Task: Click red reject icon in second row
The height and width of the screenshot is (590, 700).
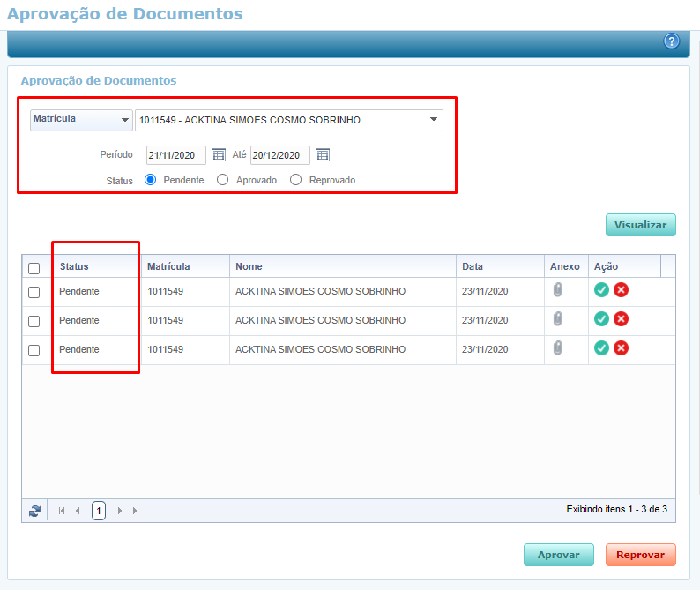Action: (621, 319)
